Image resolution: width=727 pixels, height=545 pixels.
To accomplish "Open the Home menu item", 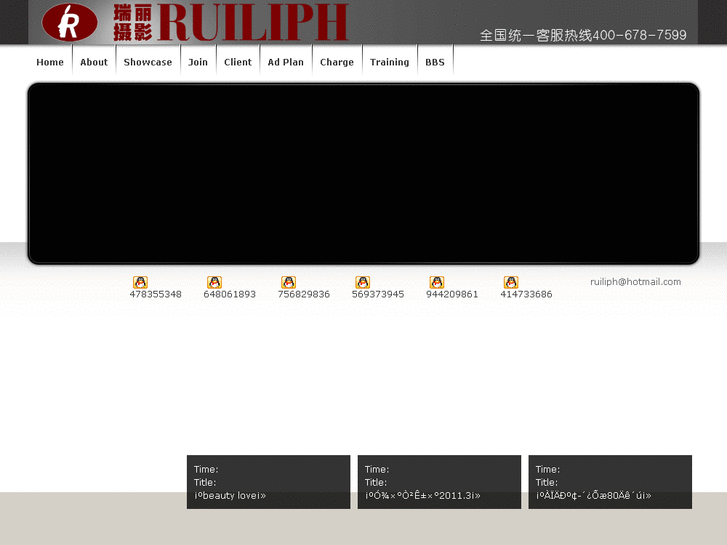I will pos(50,62).
